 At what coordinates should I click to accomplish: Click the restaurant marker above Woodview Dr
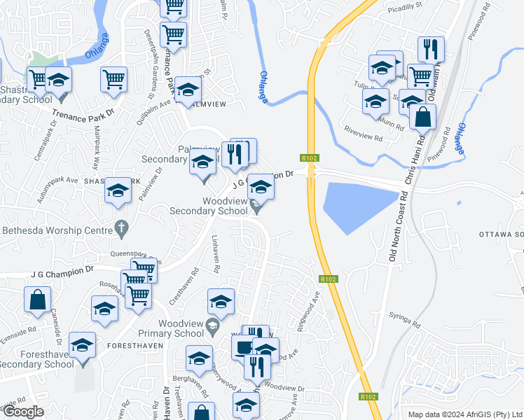[x=257, y=367]
